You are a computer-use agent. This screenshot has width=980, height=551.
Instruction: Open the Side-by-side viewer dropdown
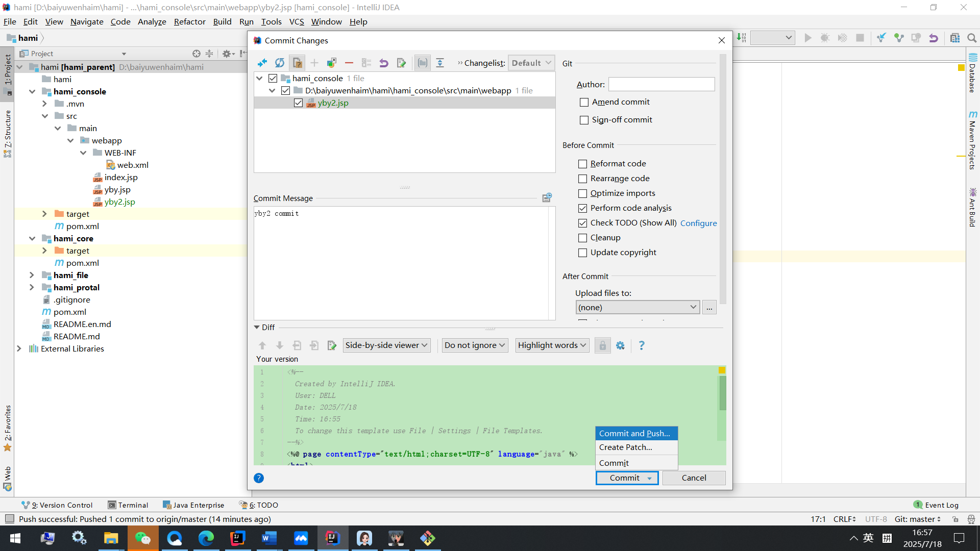[x=386, y=345]
